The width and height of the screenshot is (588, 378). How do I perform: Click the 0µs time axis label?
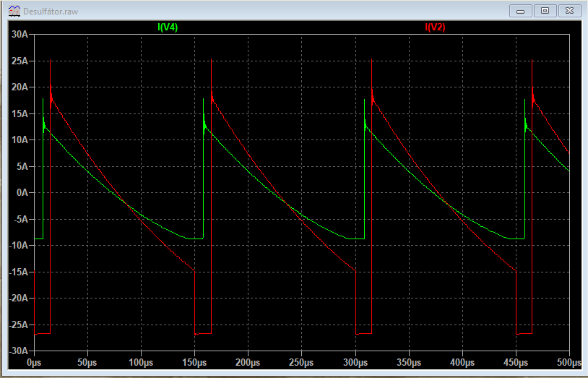34,363
